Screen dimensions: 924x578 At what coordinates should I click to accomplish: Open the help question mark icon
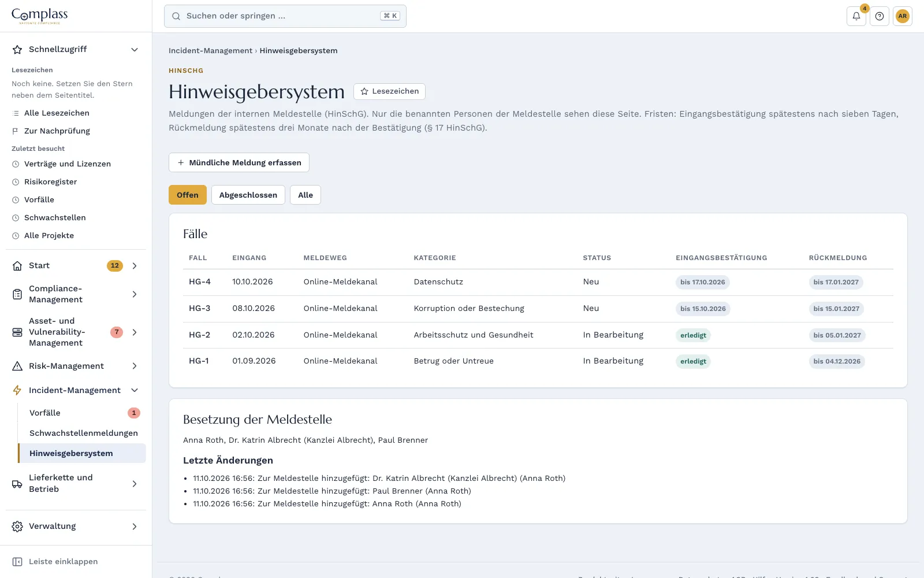[880, 16]
